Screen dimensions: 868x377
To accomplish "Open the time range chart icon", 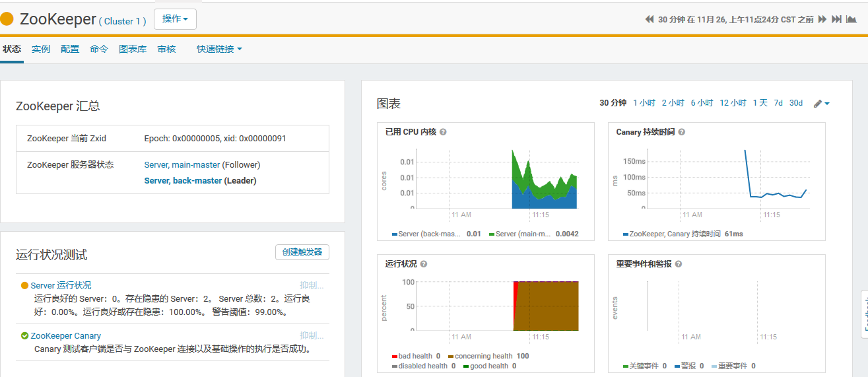I will [851, 20].
